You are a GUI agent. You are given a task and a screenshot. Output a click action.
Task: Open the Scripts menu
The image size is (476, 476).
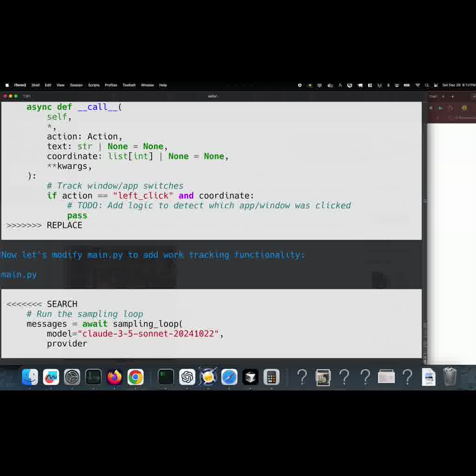click(x=94, y=86)
